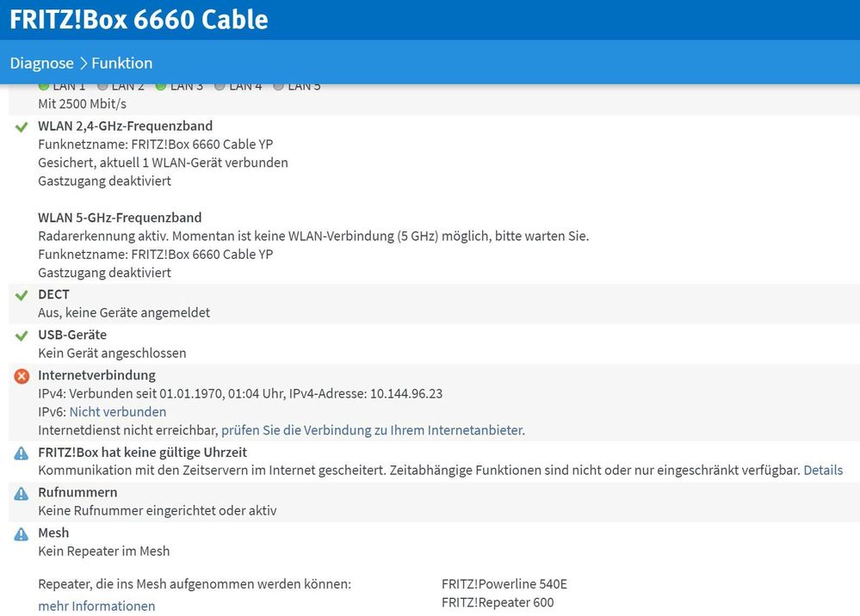860x616 pixels.
Task: Click the green checkmark next to DECT
Action: 22,295
